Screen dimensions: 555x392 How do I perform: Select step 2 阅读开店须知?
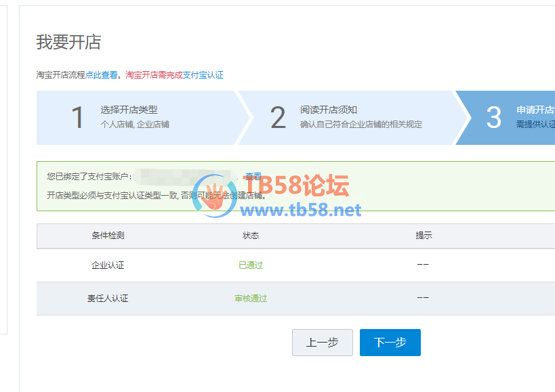[352, 118]
